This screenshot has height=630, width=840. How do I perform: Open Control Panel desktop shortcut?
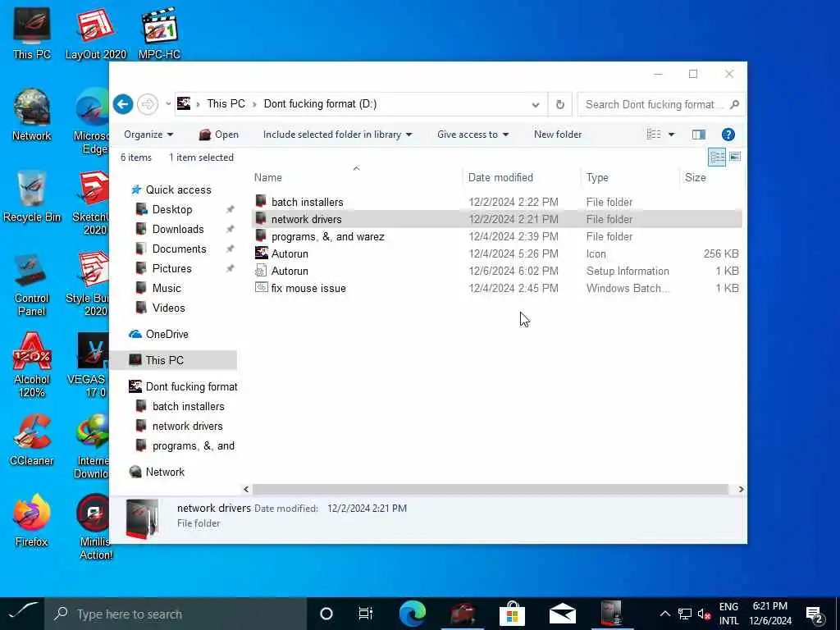point(32,284)
